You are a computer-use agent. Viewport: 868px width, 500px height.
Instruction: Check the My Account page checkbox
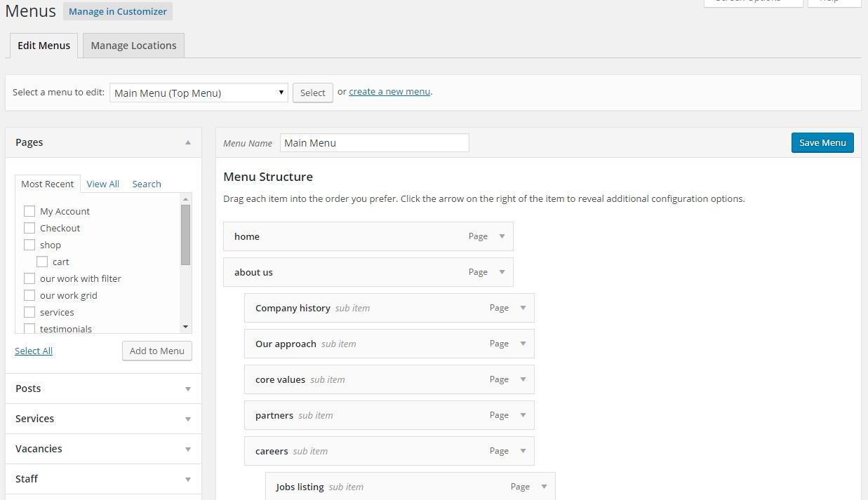coord(29,211)
